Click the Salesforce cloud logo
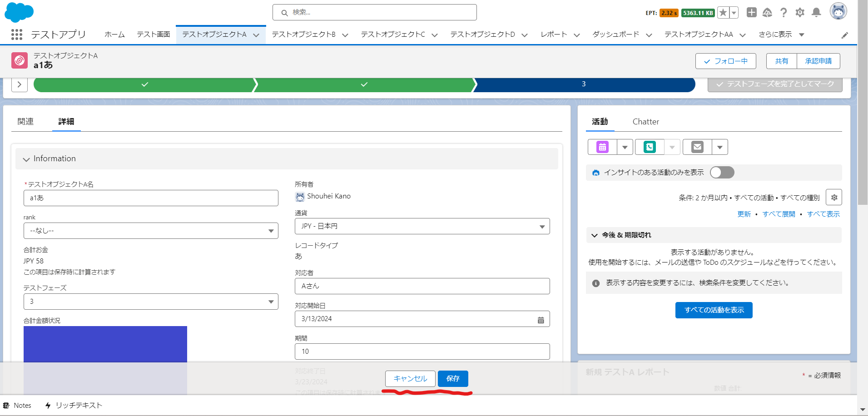The image size is (868, 416). (x=19, y=12)
